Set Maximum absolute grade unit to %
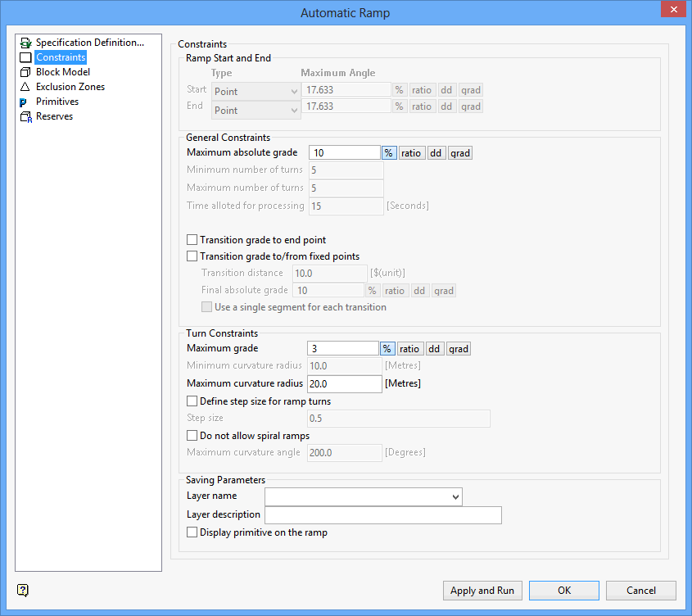 tap(388, 153)
